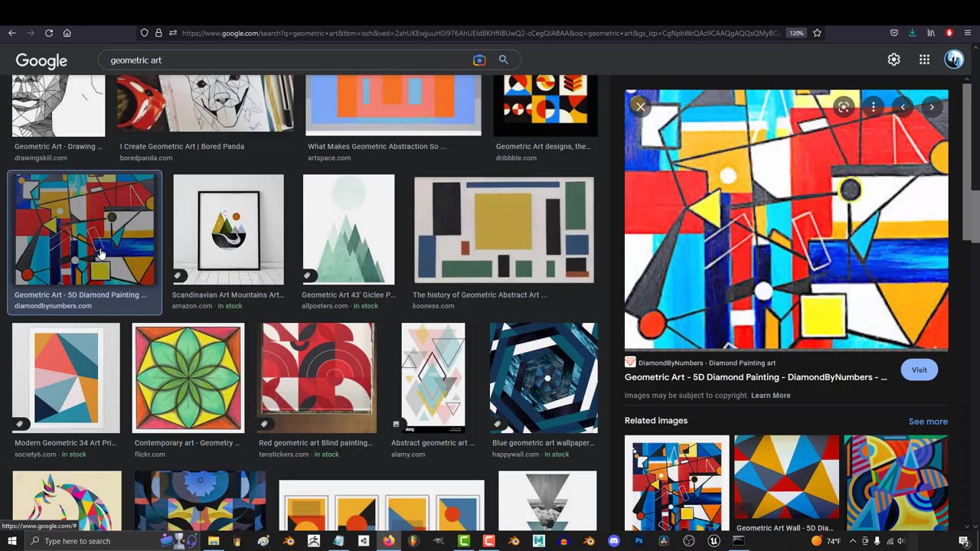The height and width of the screenshot is (551, 980).
Task: Open the browser home page icon
Action: point(67,33)
